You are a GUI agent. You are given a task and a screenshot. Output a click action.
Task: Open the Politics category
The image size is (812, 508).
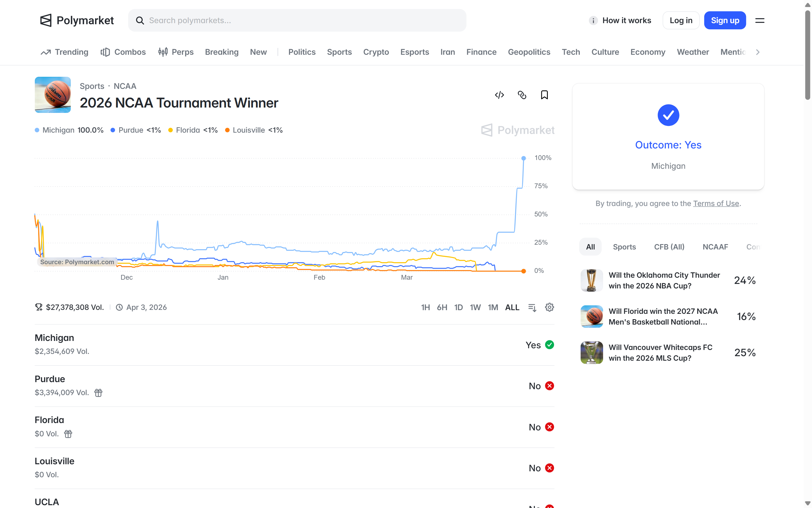click(302, 52)
